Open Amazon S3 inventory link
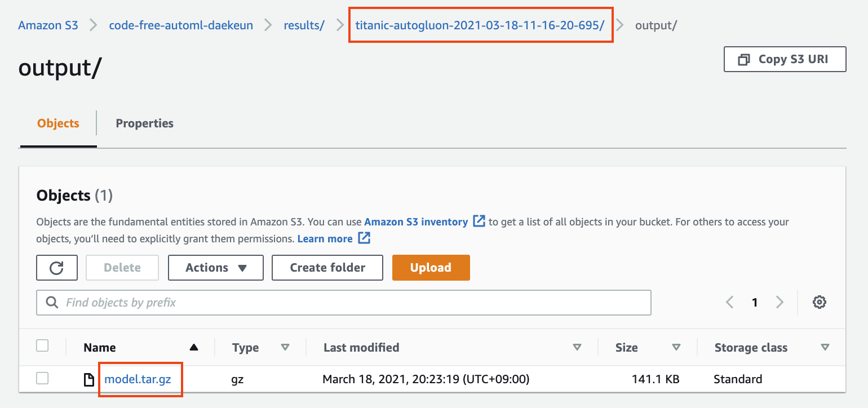This screenshot has height=408, width=868. pyautogui.click(x=416, y=221)
